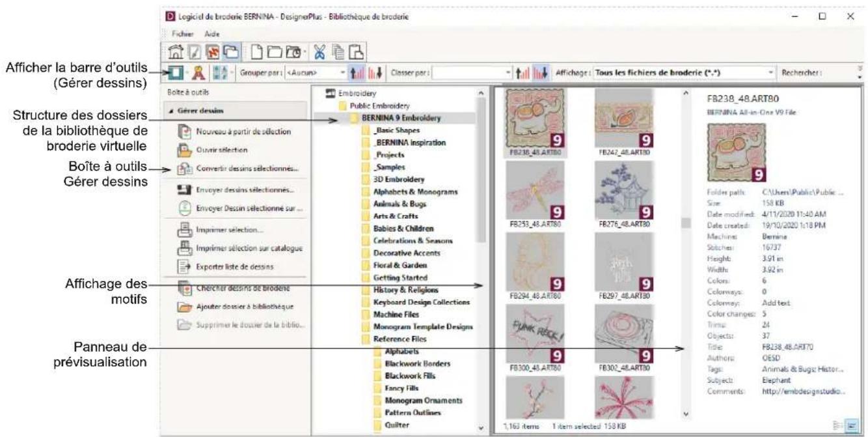Click the red design conversion toolbar icon
The width and height of the screenshot is (868, 437).
click(213, 52)
